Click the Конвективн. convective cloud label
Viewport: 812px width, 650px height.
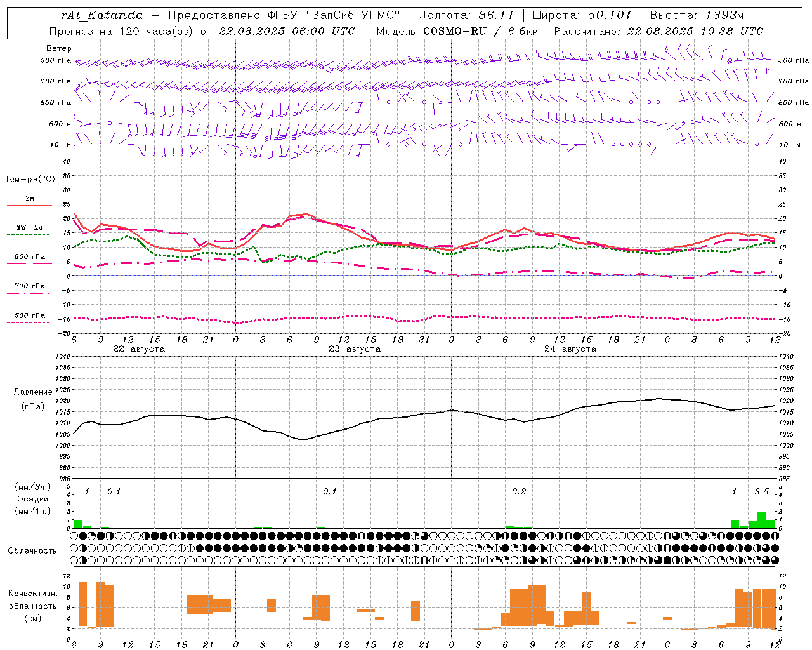point(33,594)
